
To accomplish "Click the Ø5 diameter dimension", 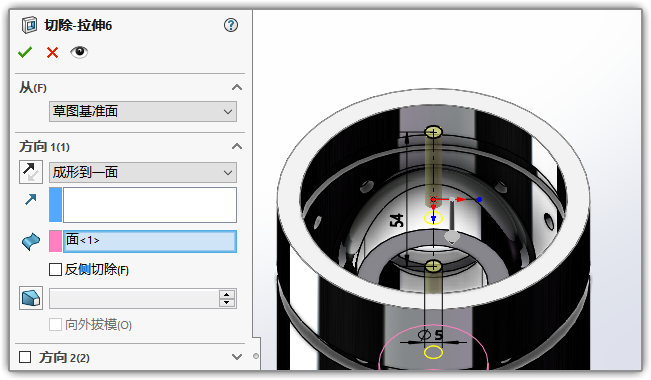I will tap(430, 335).
